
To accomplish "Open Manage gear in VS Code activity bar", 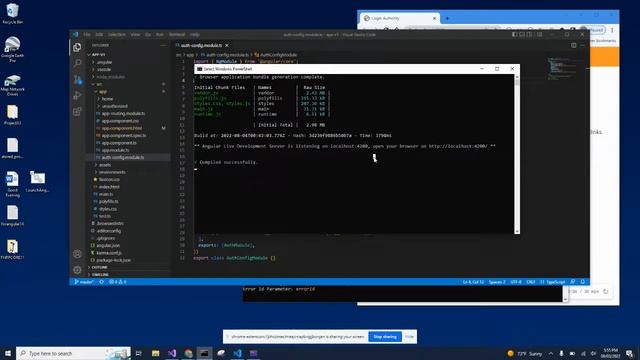I will tap(77, 270).
